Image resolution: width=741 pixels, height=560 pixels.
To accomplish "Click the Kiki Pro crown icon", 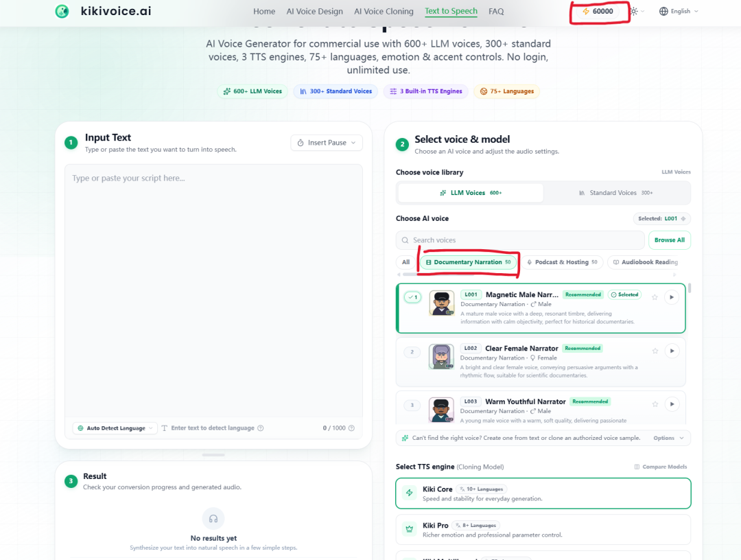I will (x=409, y=529).
